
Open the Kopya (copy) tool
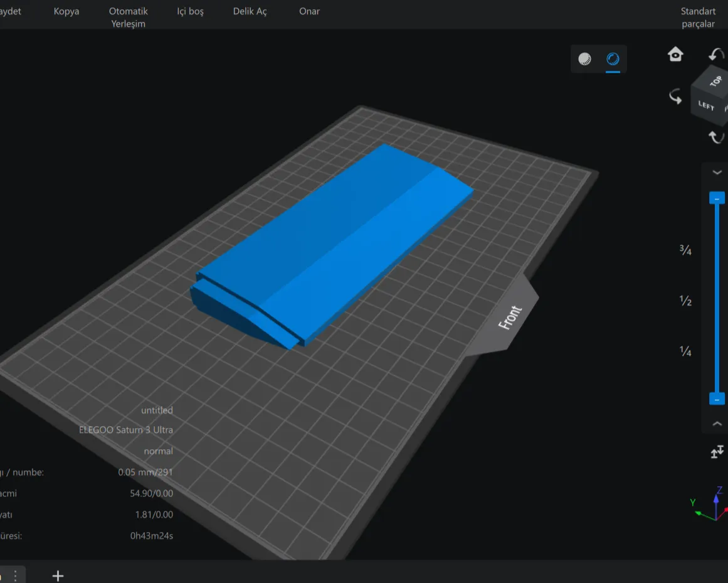pos(66,11)
